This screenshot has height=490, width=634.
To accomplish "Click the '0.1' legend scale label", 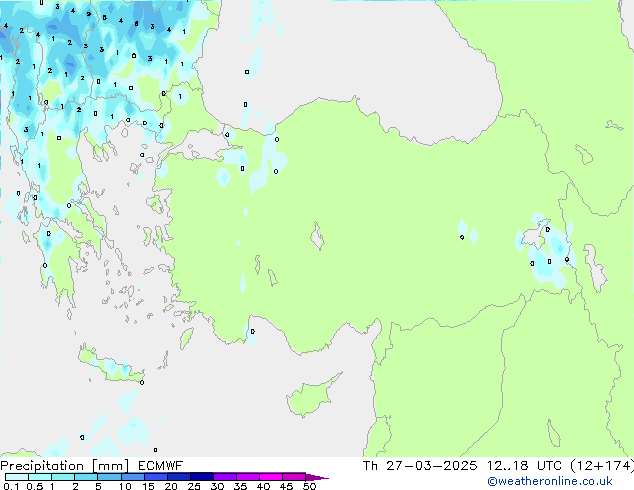I will (x=11, y=486).
